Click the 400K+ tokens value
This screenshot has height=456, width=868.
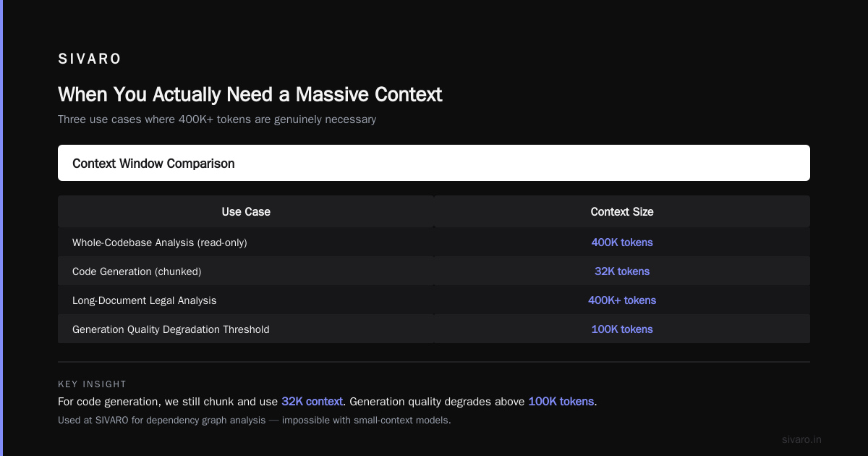tap(622, 300)
